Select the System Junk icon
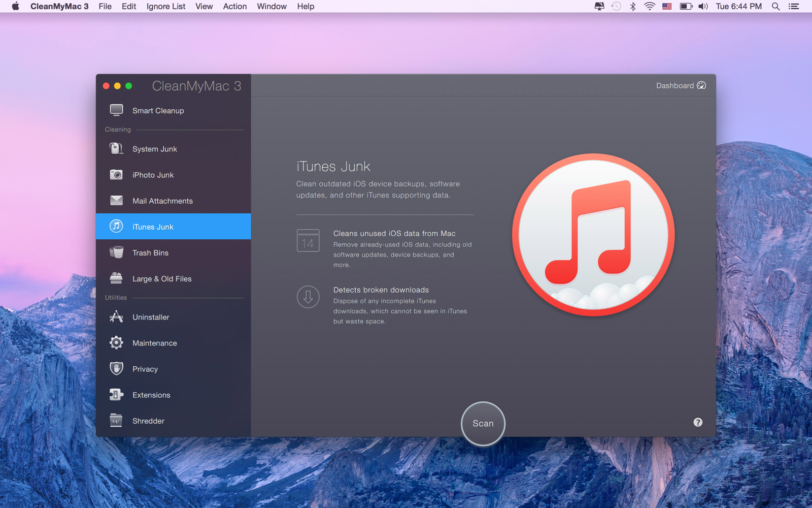812x508 pixels. (x=116, y=148)
